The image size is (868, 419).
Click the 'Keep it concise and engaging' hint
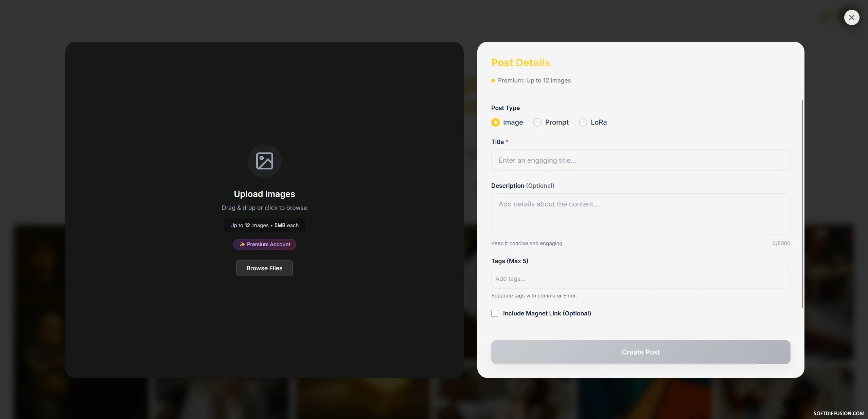pyautogui.click(x=527, y=243)
